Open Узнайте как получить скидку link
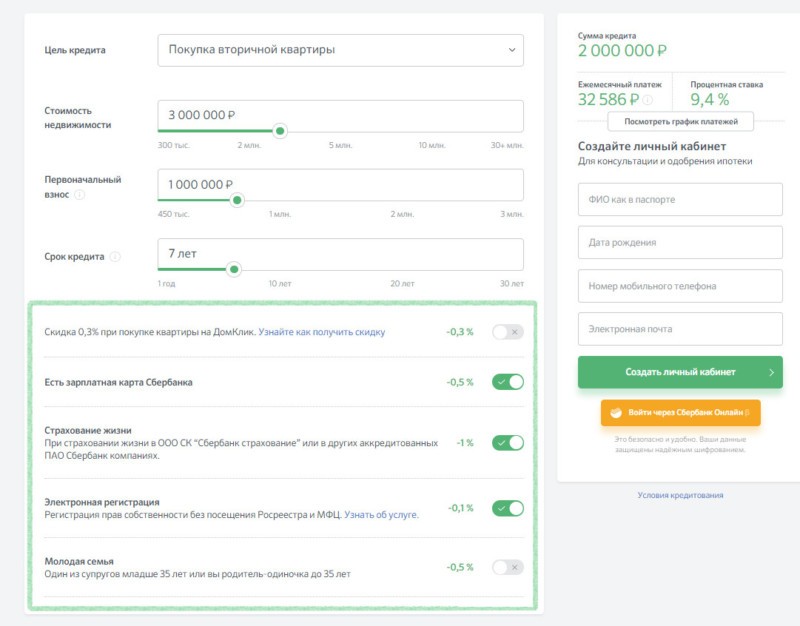800x626 pixels. [x=321, y=332]
